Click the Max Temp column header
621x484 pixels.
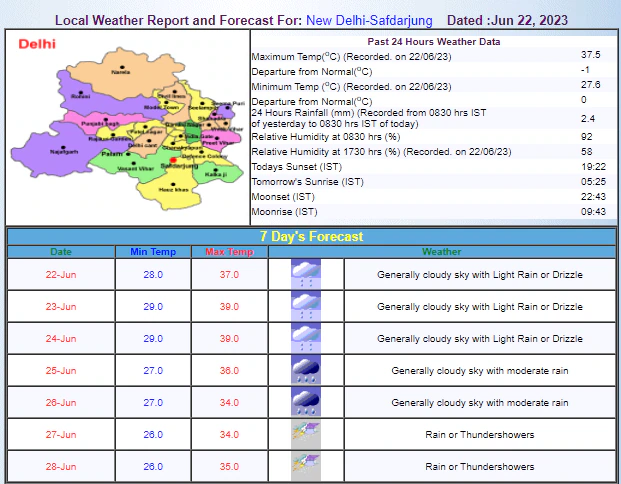pos(230,251)
